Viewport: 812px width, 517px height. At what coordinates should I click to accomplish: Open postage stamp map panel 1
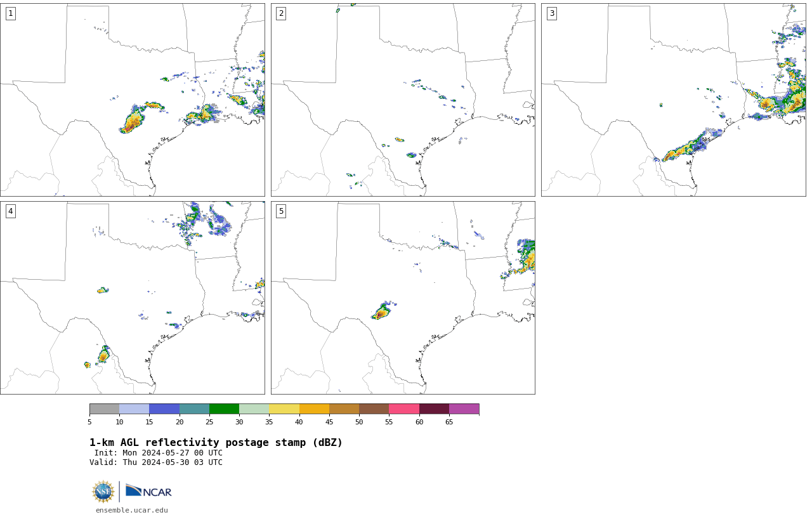(132, 100)
